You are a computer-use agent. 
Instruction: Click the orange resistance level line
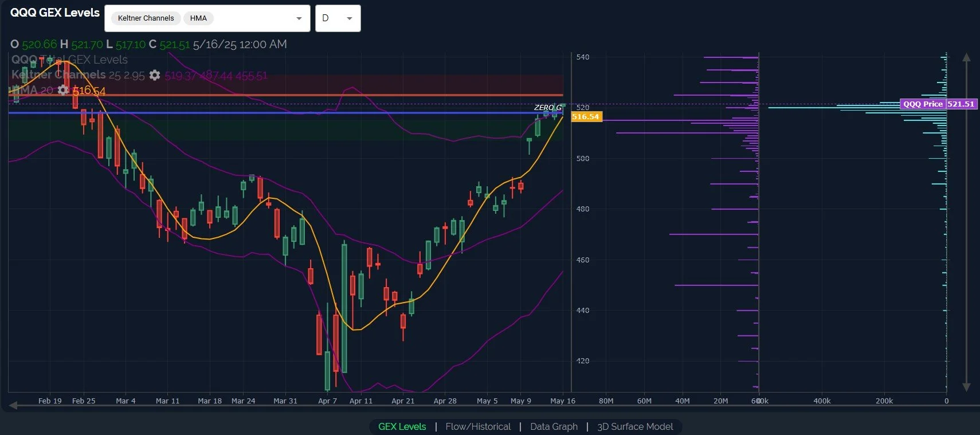pyautogui.click(x=285, y=95)
